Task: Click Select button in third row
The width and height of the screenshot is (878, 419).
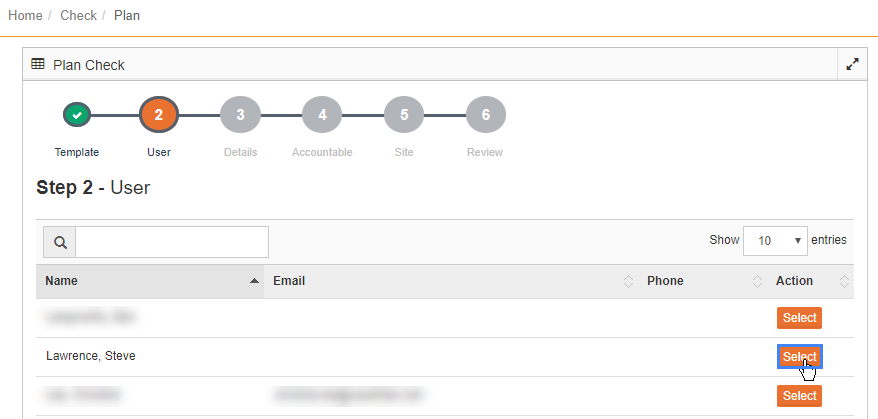Action: coord(800,395)
